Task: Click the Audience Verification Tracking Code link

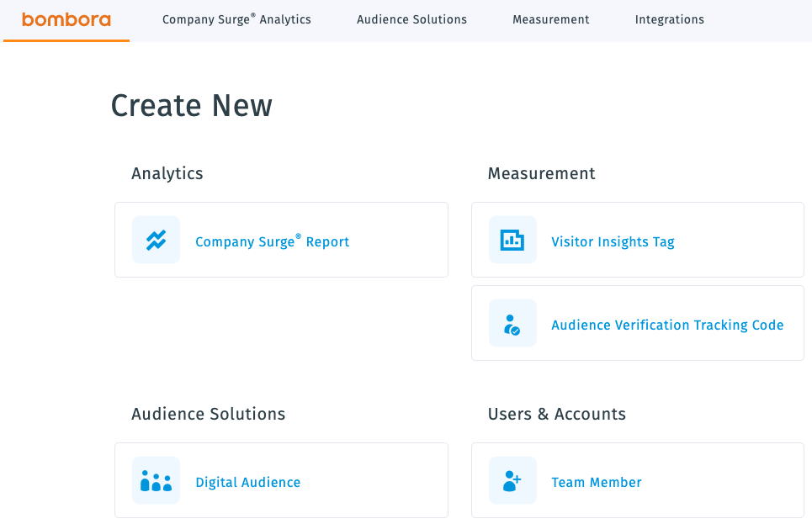Action: (x=667, y=325)
